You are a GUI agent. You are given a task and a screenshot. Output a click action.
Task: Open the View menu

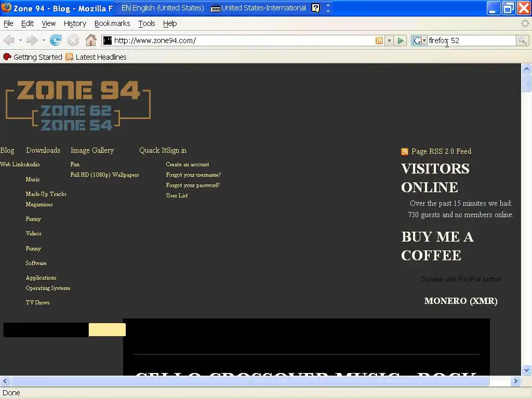(48, 23)
